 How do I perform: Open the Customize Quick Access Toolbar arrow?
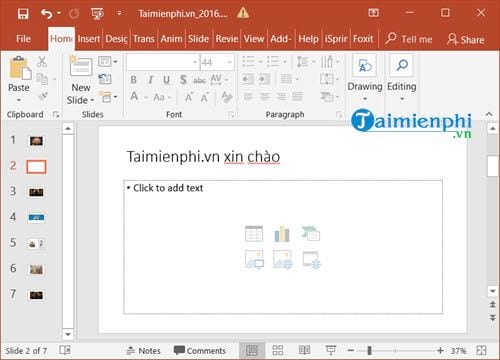(x=119, y=13)
